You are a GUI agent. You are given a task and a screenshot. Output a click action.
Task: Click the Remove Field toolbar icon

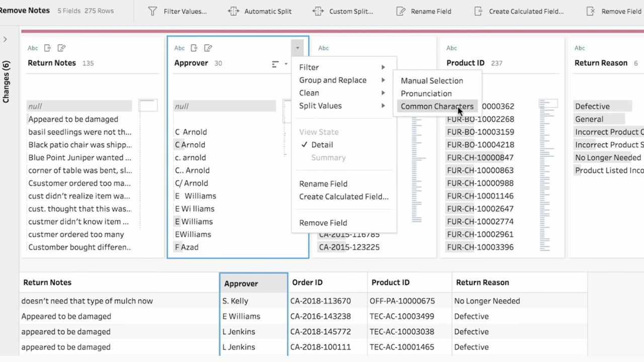point(590,11)
